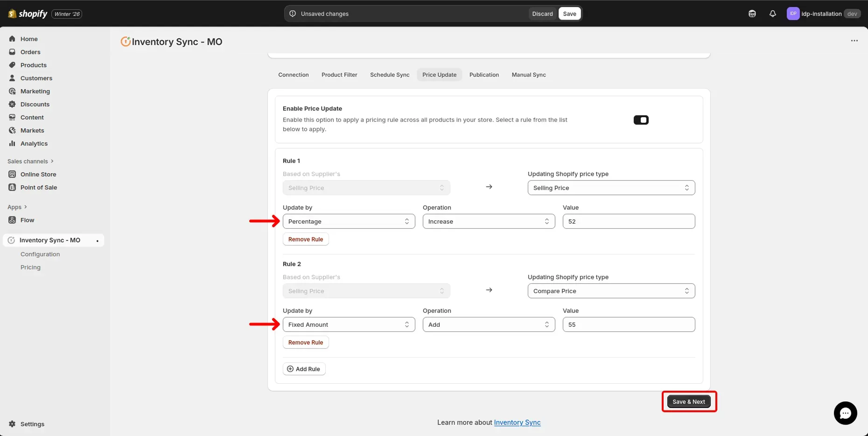The height and width of the screenshot is (436, 868).
Task: Switch to the Schedule Sync tab
Action: click(389, 75)
